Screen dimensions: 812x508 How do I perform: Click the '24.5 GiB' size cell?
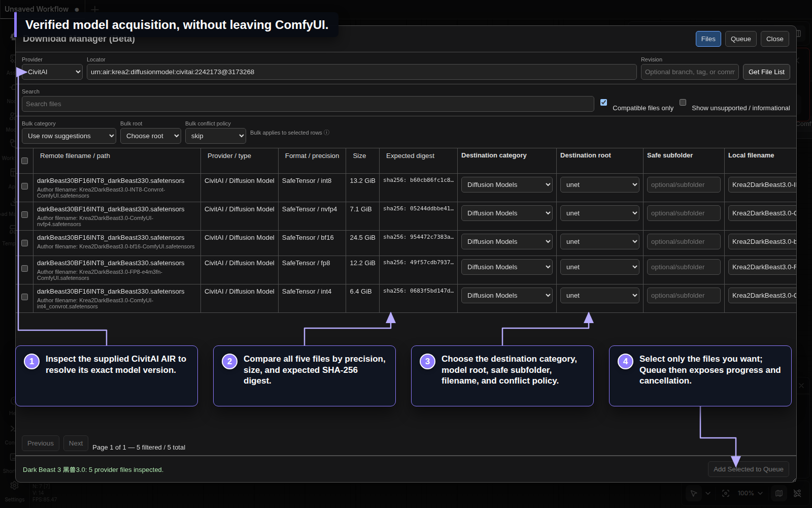(362, 238)
